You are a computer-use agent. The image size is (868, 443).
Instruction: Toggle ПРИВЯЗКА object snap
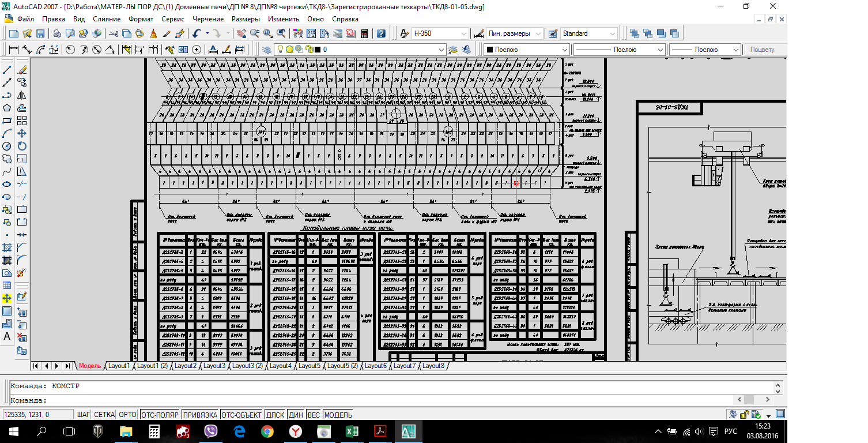200,415
